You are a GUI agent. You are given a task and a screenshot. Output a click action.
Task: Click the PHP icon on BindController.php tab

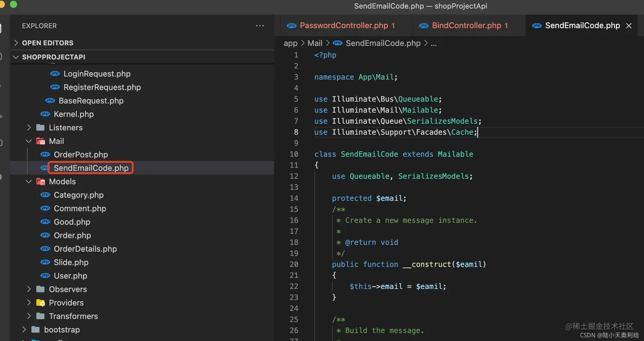(424, 26)
